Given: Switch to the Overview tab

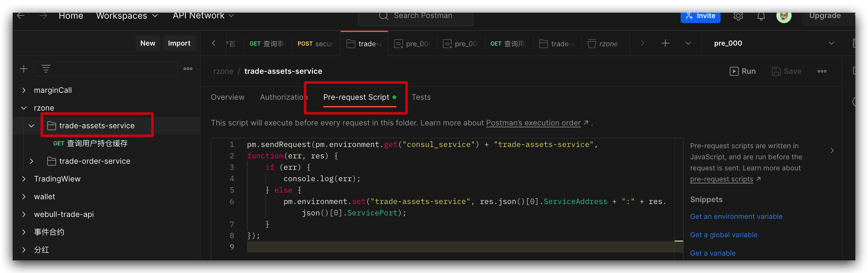Looking at the screenshot, I should pyautogui.click(x=228, y=97).
